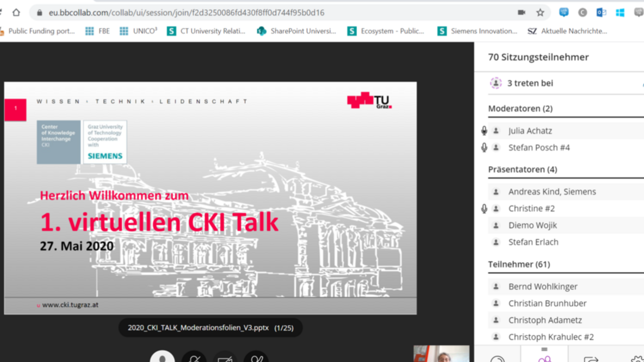
Task: Click the TU Graz logo on slide
Action: point(369,100)
